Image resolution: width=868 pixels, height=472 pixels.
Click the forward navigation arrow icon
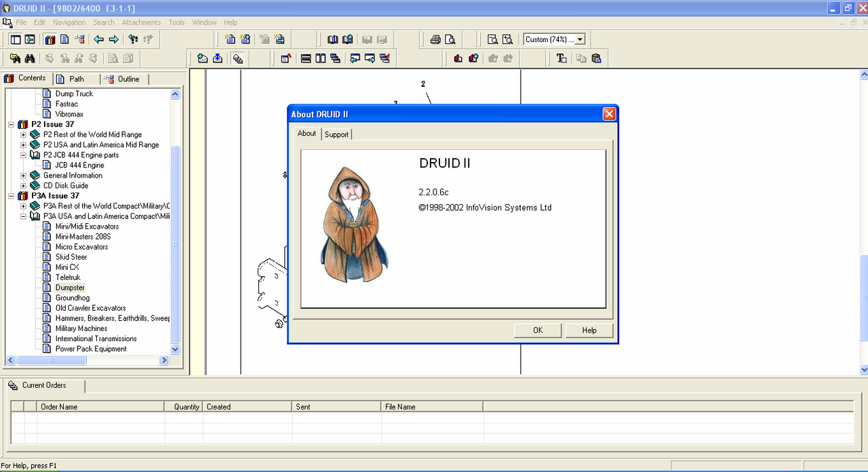coord(114,39)
